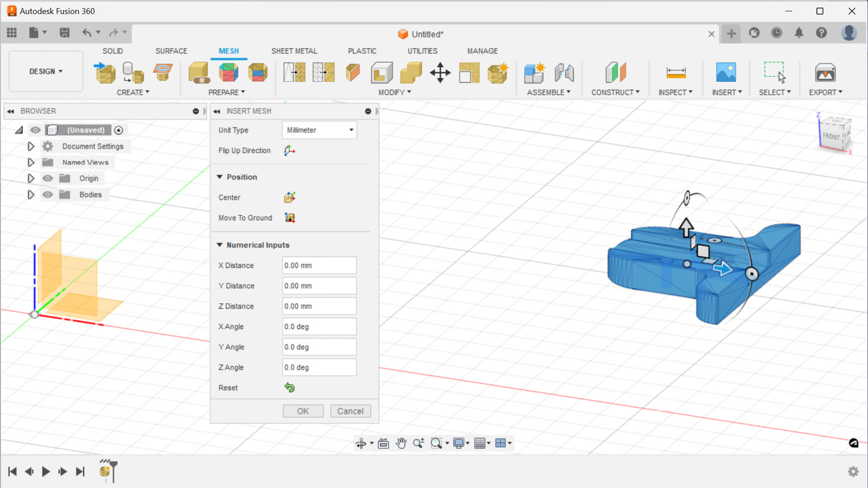
Task: Expand the Document Settings tree node
Action: (x=31, y=147)
